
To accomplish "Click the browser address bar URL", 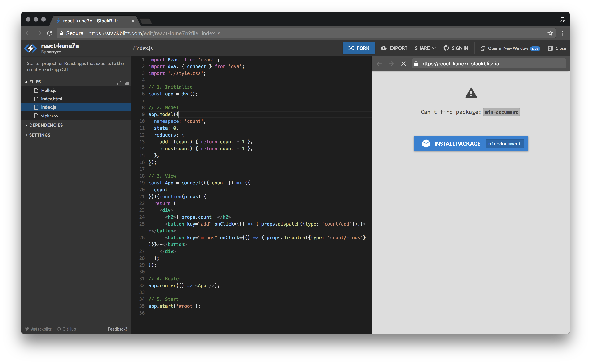I will pos(154,33).
